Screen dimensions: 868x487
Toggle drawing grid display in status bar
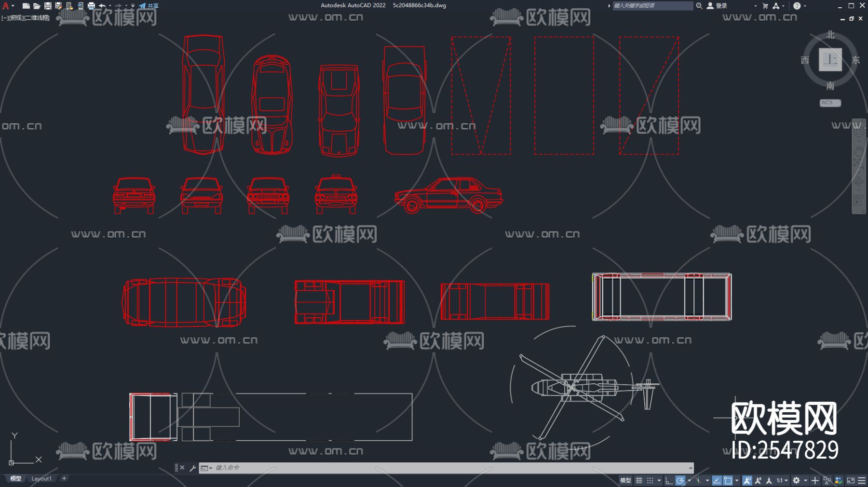pos(639,480)
